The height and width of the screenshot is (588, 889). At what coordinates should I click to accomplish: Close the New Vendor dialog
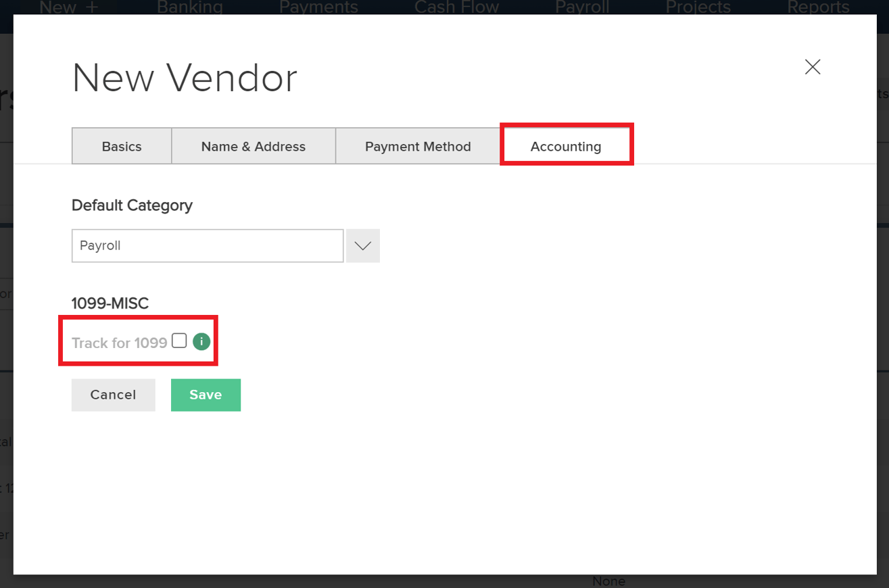(x=812, y=66)
